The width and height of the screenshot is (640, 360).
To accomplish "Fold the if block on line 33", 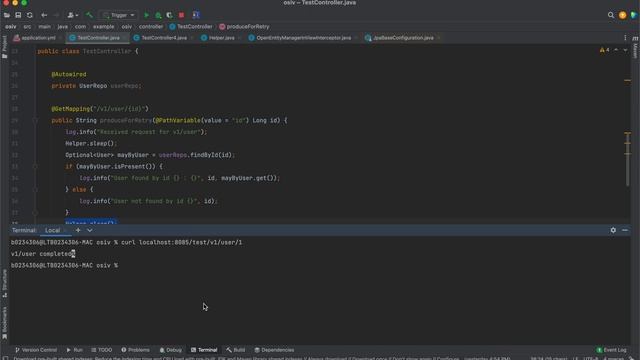I will [x=35, y=167].
